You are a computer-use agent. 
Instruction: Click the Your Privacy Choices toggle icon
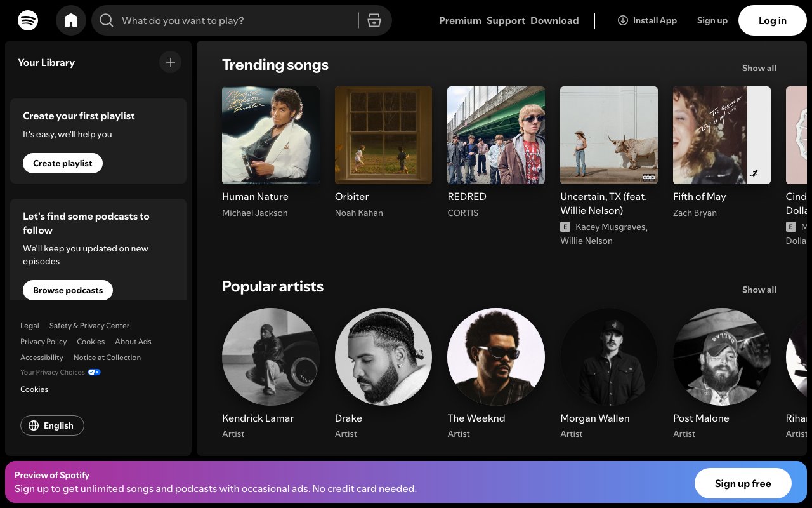click(x=94, y=372)
